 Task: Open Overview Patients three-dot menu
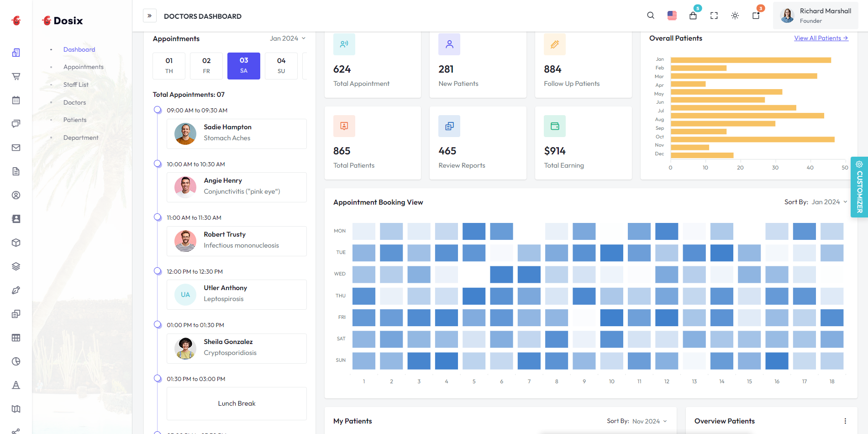coord(845,421)
